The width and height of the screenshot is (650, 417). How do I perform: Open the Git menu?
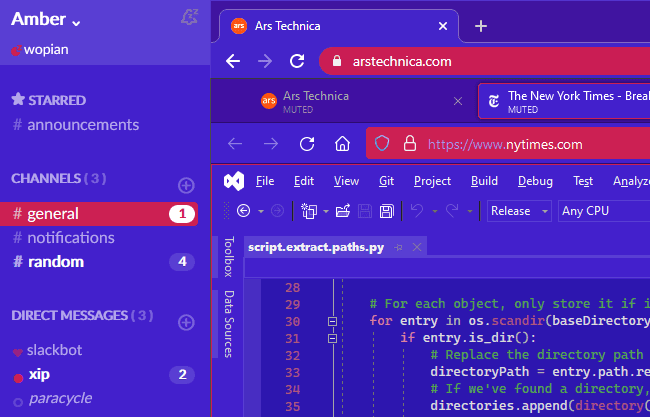tap(386, 181)
